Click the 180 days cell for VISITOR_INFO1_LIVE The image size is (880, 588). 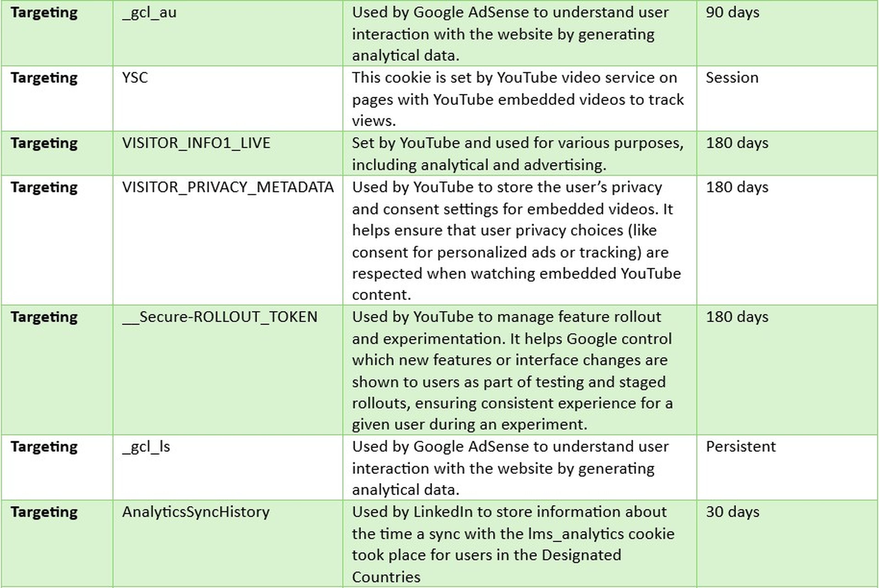tap(737, 143)
